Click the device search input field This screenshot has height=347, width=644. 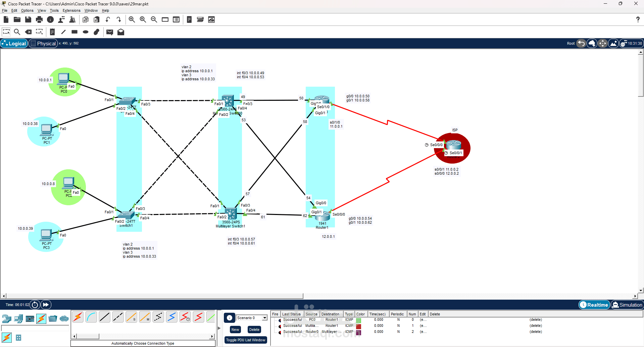[35, 328]
